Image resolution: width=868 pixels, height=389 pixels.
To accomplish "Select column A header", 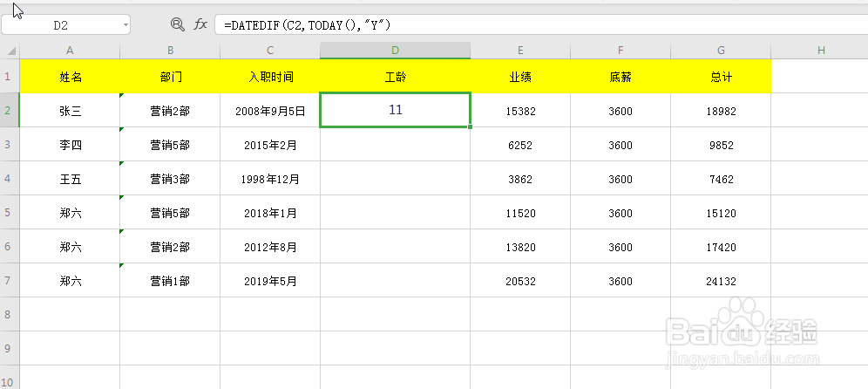I will [x=70, y=51].
